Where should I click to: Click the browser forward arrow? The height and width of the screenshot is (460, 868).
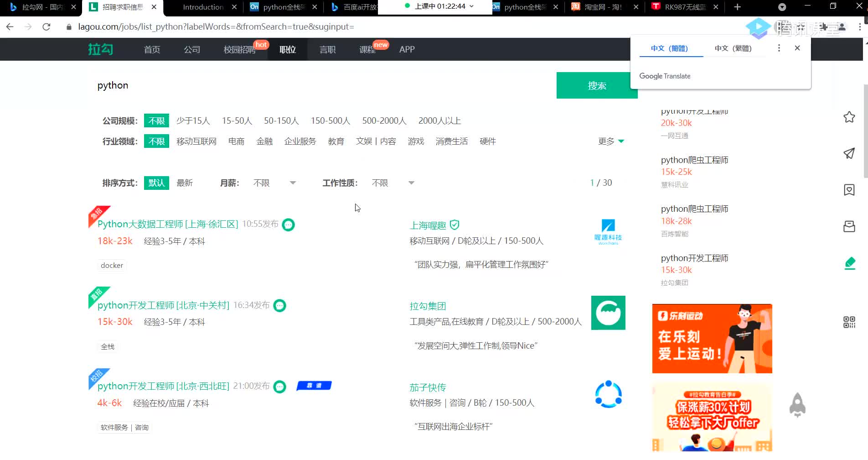[28, 27]
